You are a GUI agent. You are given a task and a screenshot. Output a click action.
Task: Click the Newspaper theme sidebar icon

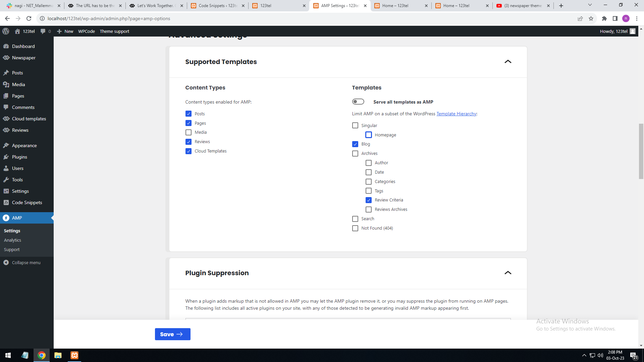point(6,58)
